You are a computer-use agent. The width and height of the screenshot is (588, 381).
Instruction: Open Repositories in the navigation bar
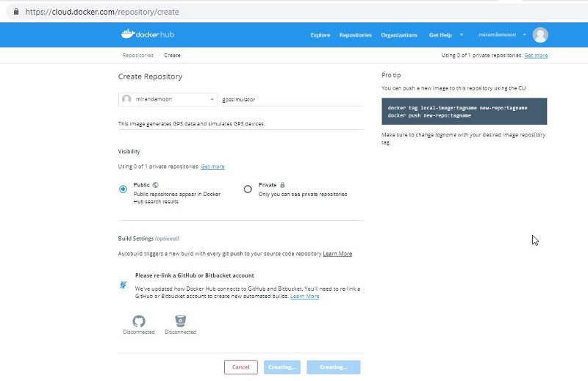[x=356, y=35]
